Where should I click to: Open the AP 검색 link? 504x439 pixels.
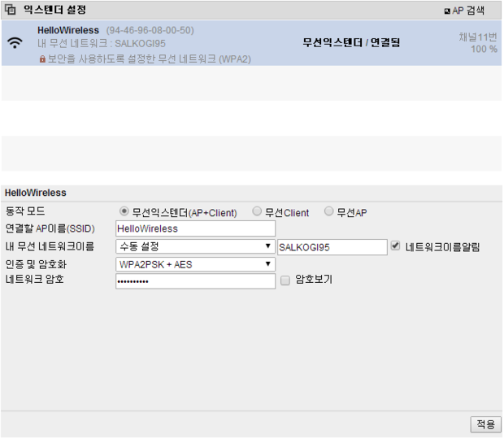pyautogui.click(x=468, y=11)
